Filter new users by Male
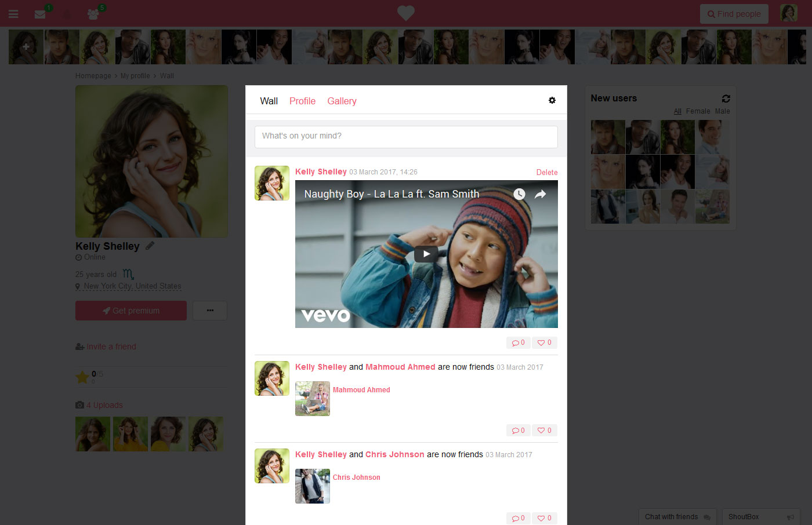The height and width of the screenshot is (525, 812). tap(723, 111)
